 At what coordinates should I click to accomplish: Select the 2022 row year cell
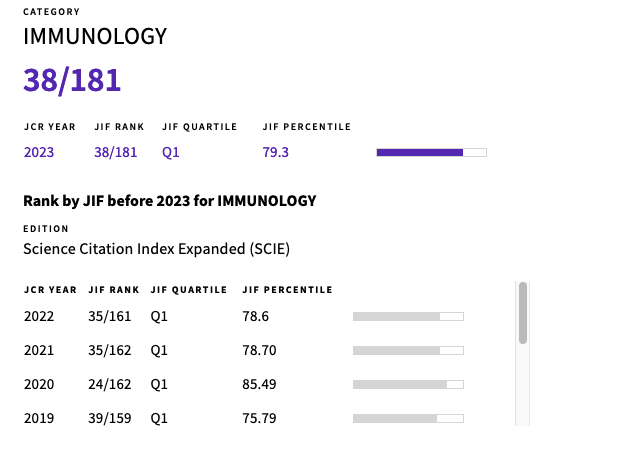(x=39, y=316)
